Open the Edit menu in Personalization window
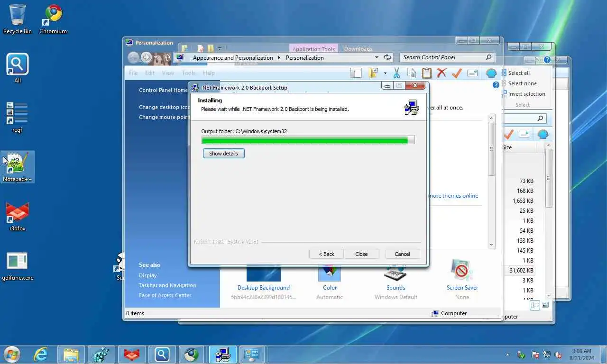This screenshot has width=607, height=364. (x=150, y=73)
